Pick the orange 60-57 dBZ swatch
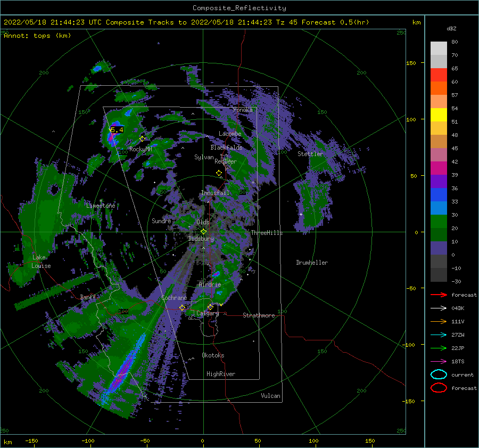This screenshot has height=448, width=479. 439,88
